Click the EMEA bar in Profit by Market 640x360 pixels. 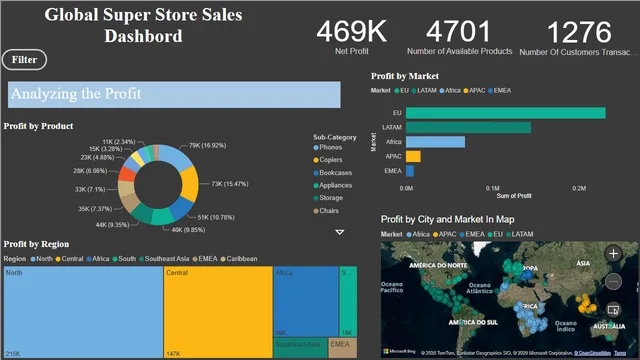click(x=410, y=171)
